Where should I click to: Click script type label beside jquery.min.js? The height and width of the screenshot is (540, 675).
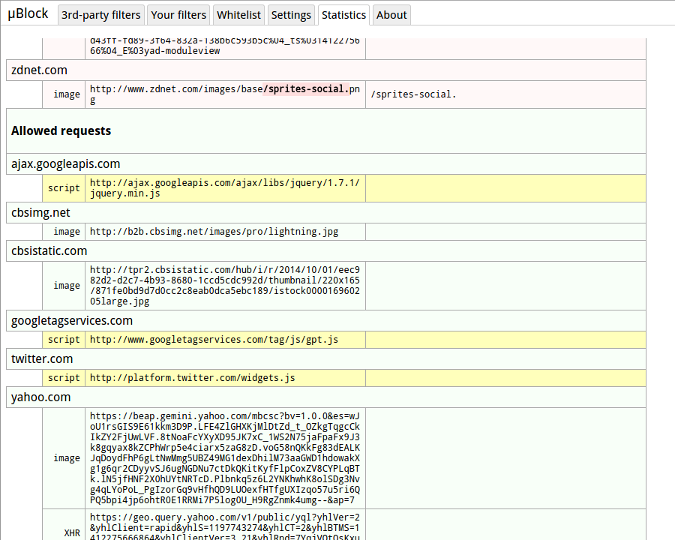(x=64, y=188)
